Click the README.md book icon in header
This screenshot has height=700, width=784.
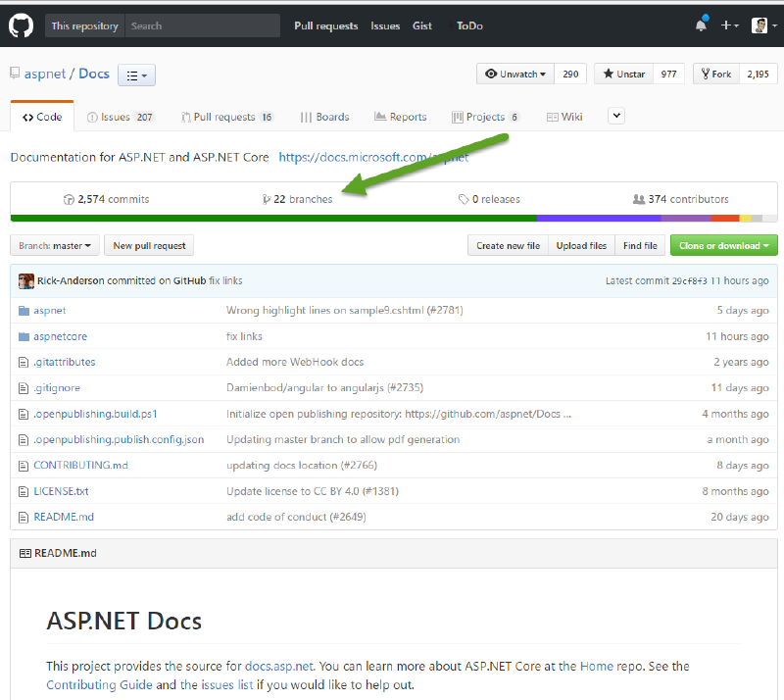click(25, 553)
